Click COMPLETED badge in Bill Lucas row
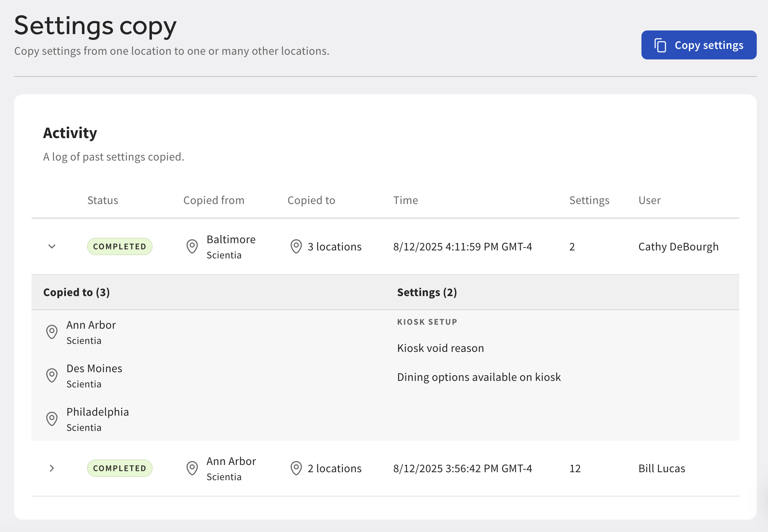The width and height of the screenshot is (768, 532). (x=119, y=468)
